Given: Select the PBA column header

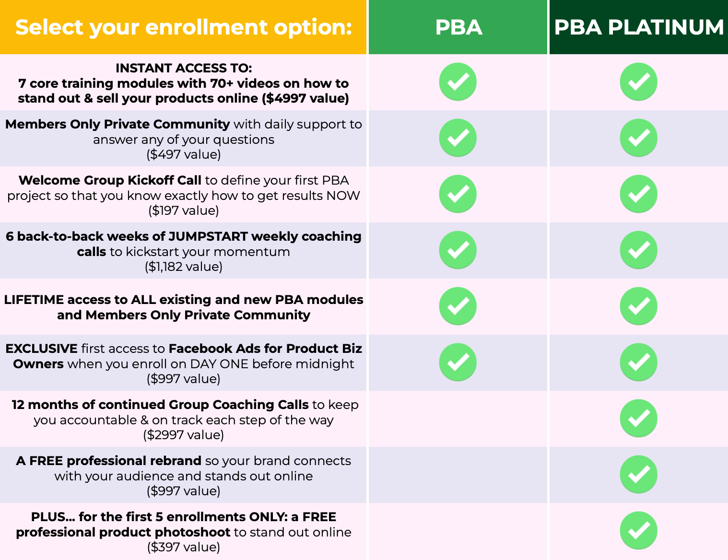Looking at the screenshot, I should (458, 27).
